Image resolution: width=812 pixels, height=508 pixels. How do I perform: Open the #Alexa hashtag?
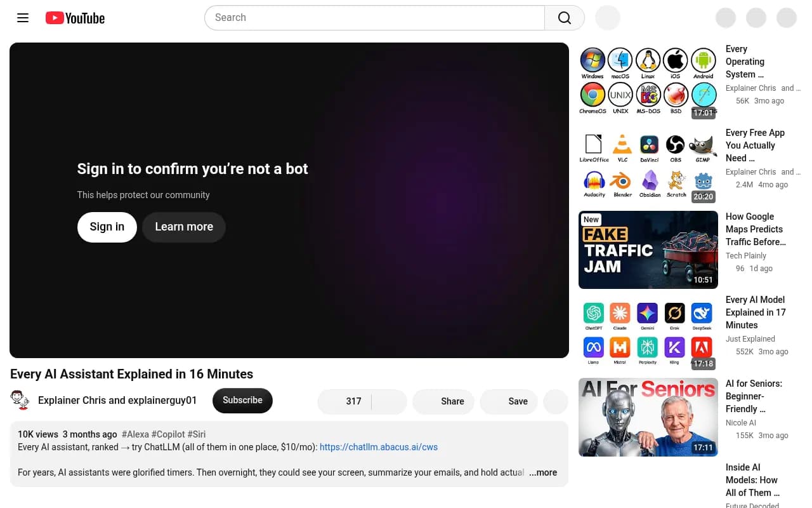(135, 434)
